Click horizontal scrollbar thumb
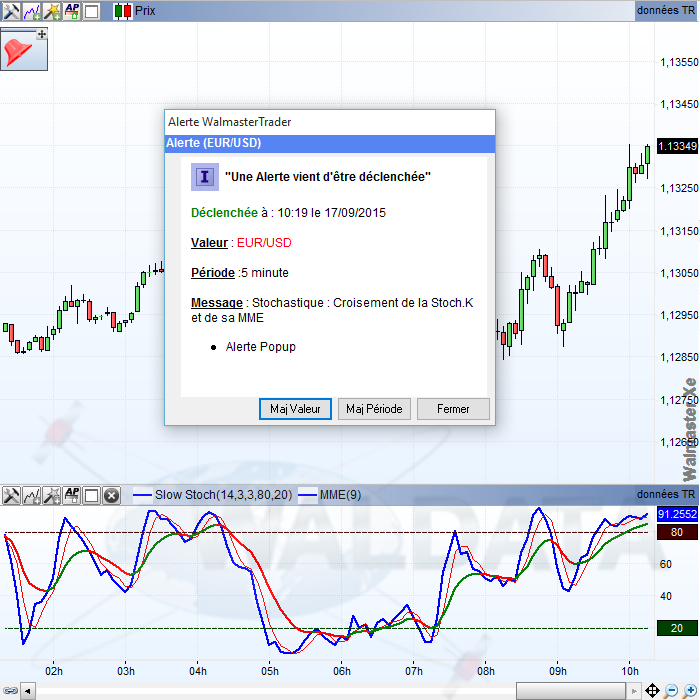 coord(571,691)
